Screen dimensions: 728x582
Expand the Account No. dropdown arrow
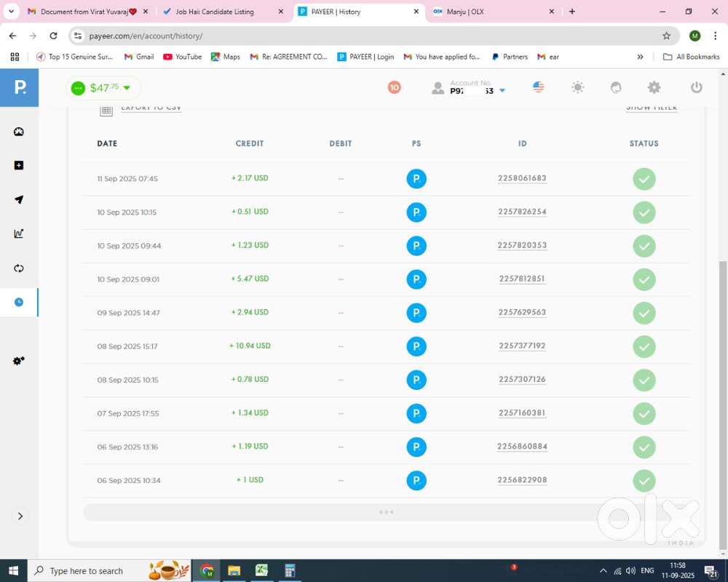[502, 91]
